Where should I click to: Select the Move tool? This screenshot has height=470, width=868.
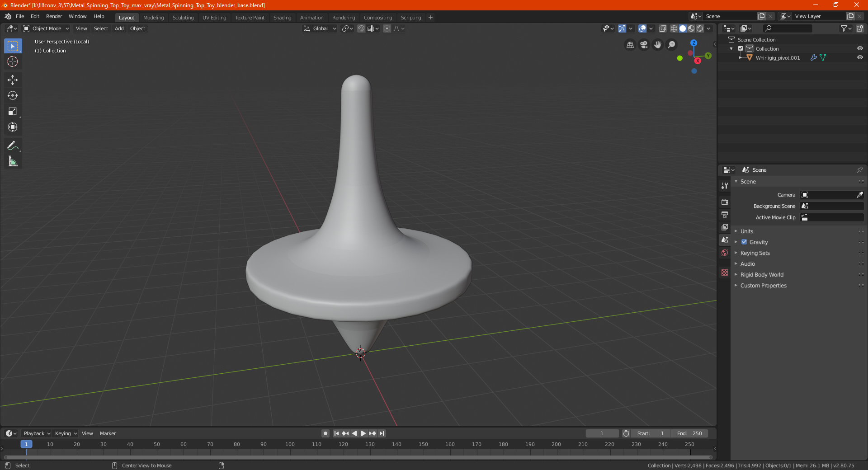click(13, 80)
